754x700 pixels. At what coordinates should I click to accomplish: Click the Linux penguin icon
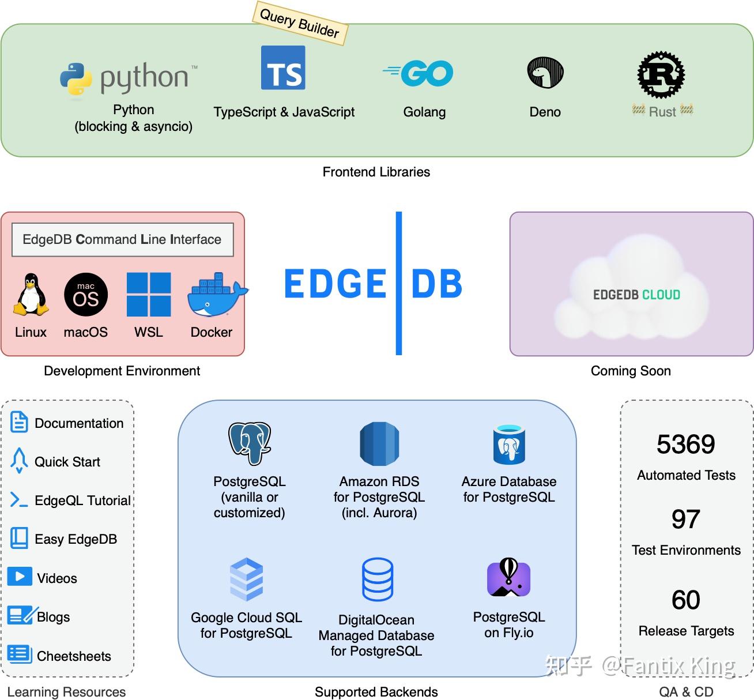pyautogui.click(x=30, y=295)
